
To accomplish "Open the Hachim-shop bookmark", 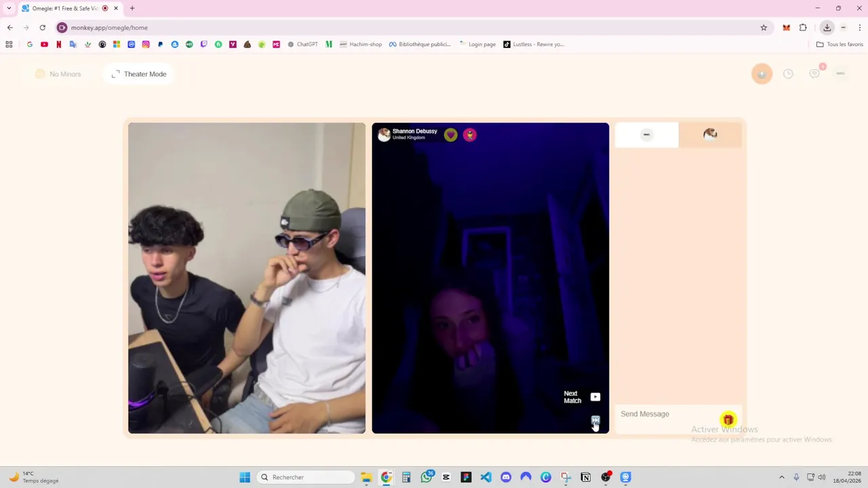I will tap(361, 44).
